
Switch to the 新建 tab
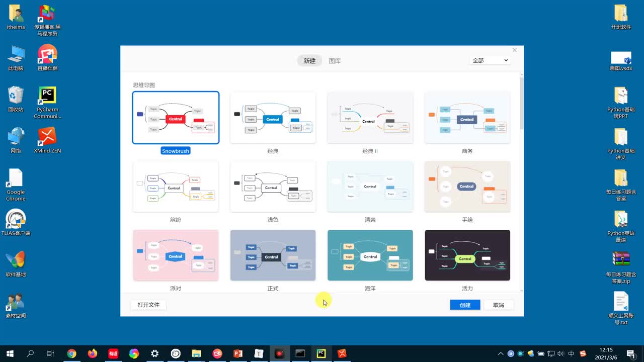[309, 61]
